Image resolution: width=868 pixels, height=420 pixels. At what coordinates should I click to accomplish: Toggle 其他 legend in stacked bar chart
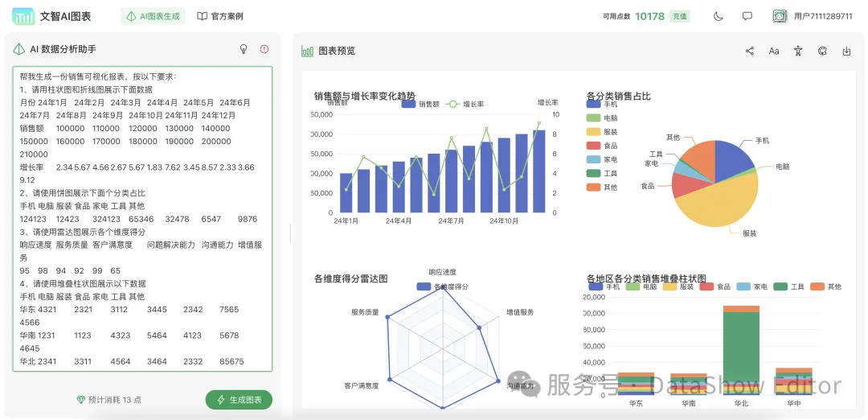[x=825, y=286]
